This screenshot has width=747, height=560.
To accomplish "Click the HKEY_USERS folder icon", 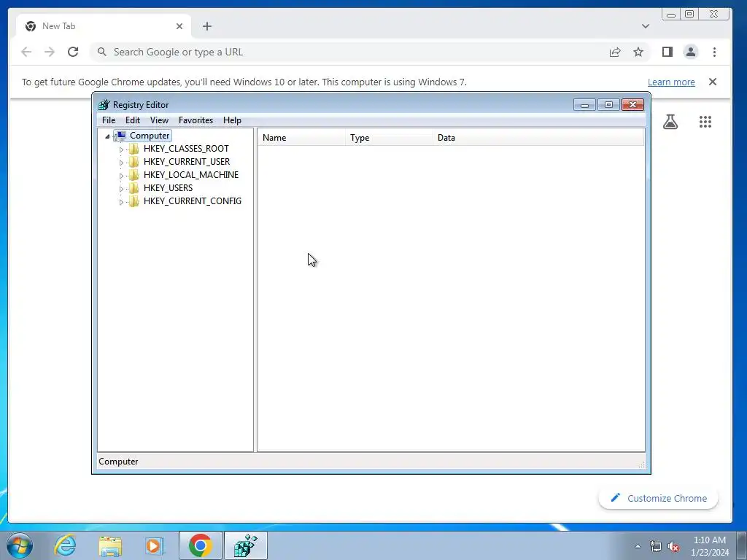I will (x=134, y=187).
